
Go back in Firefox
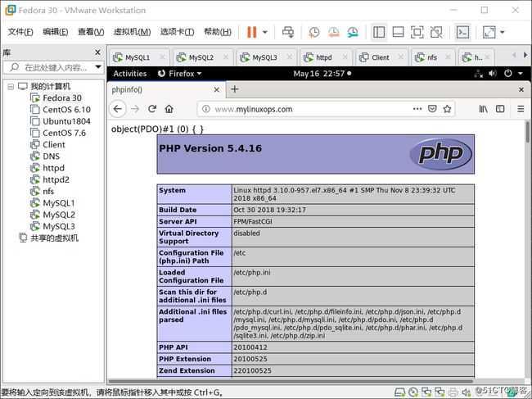tap(118, 109)
